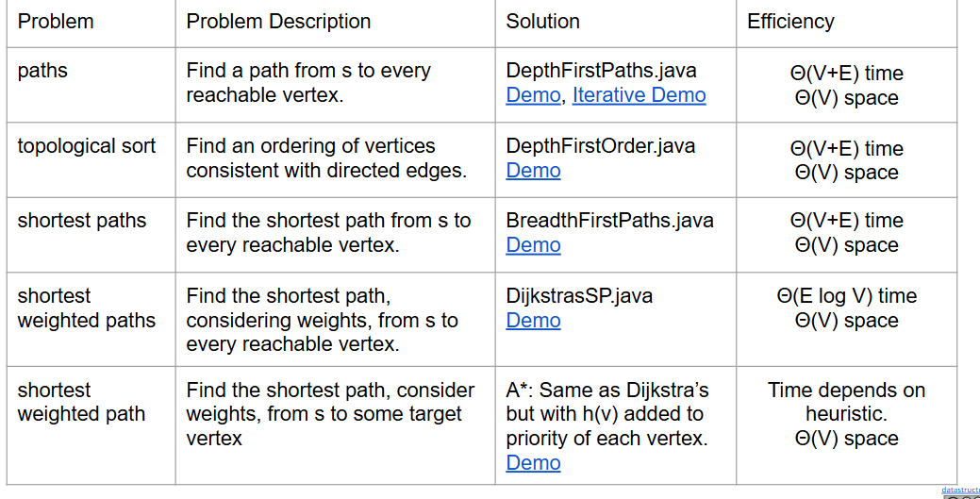Click the "Θ(E log V) time" efficiency text
Viewport: 980px width, 499px height.
point(846,296)
